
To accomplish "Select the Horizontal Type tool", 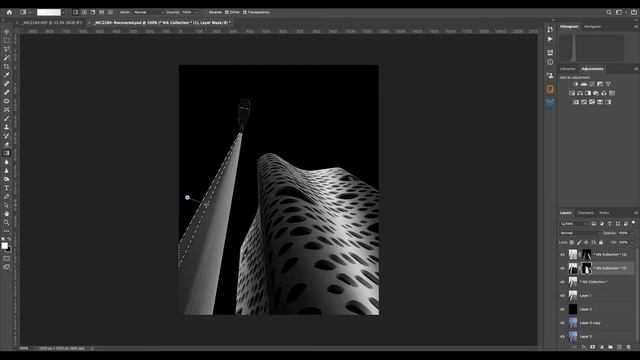I will click(7, 188).
